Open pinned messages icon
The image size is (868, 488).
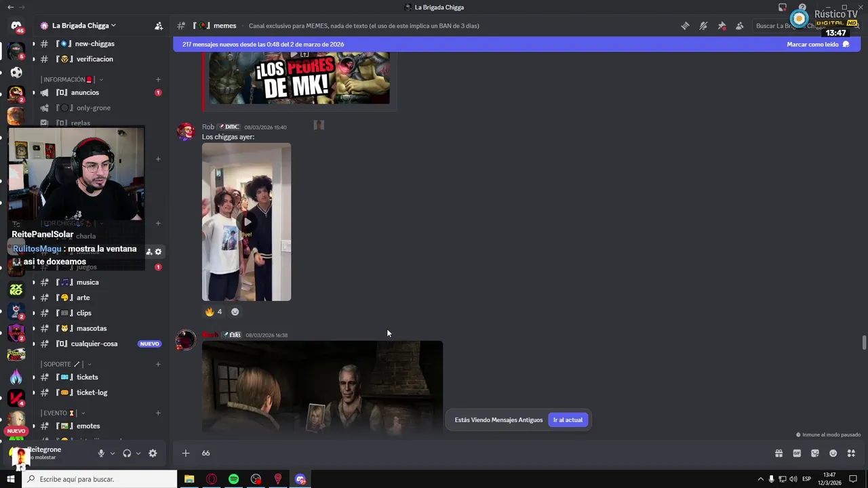click(x=722, y=26)
